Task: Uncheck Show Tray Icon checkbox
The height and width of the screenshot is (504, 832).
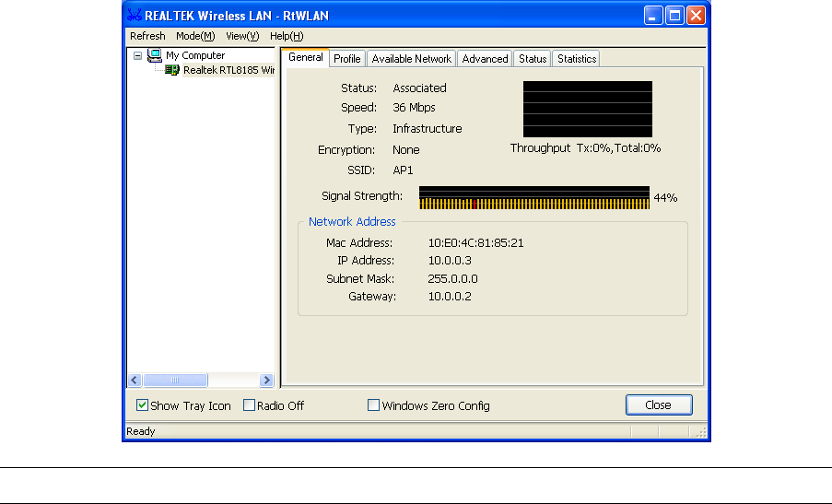Action: click(x=142, y=405)
